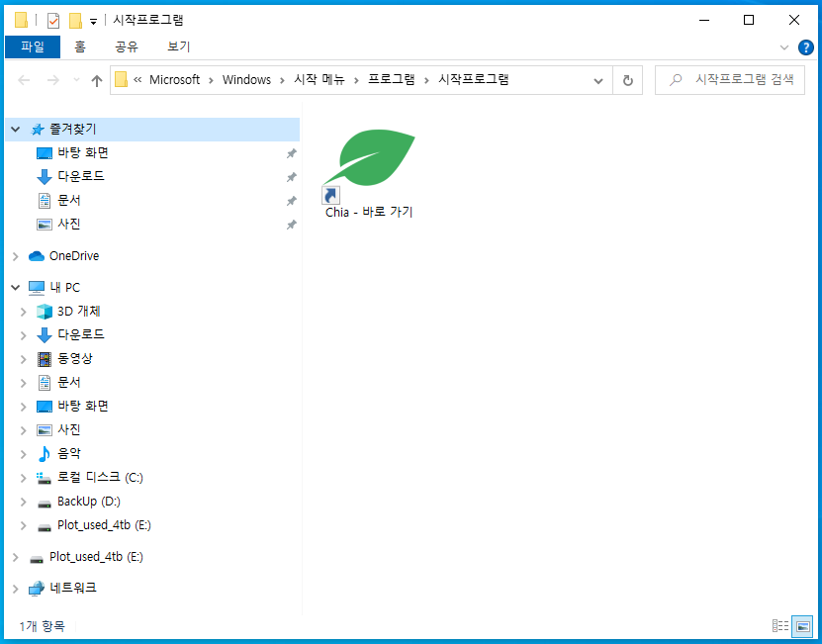Select Plot_used_4tb (E:) under 내 PC
The image size is (822, 644).
[x=104, y=525]
